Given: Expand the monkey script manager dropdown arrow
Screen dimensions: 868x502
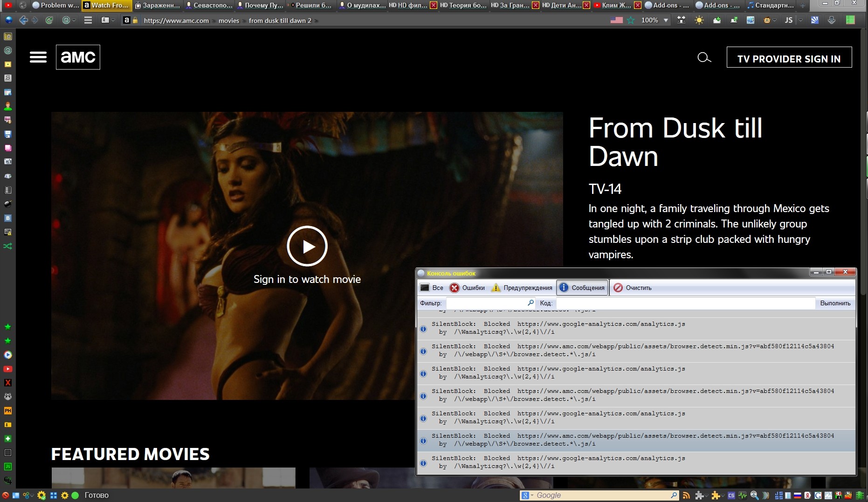Looking at the screenshot, I should pyautogui.click(x=774, y=21).
